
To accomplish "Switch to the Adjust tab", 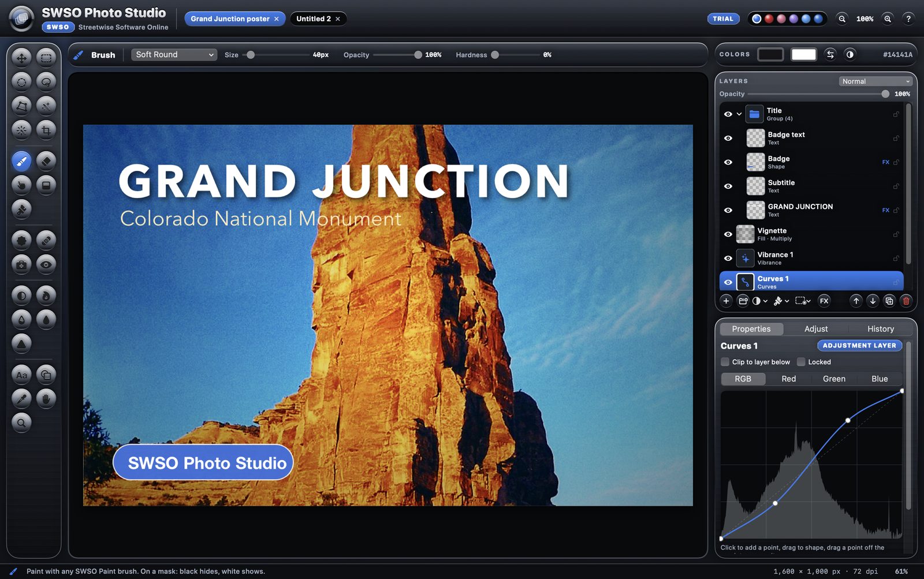I will (816, 328).
